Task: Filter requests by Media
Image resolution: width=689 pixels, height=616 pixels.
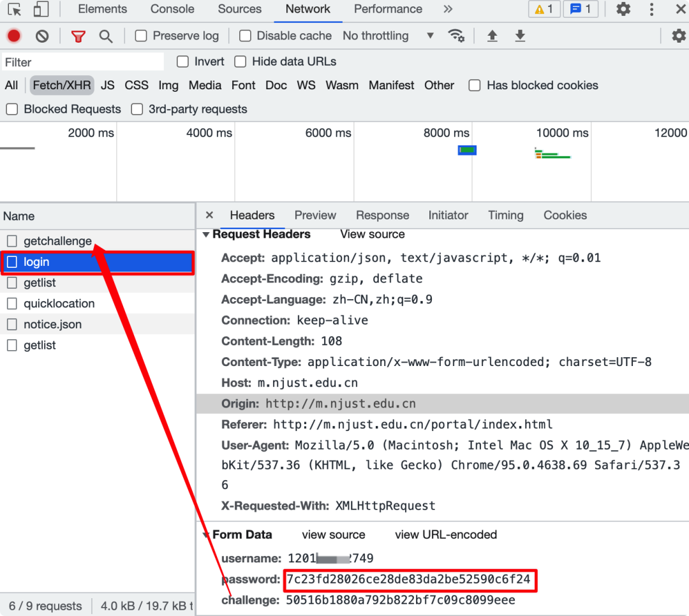Action: [x=205, y=85]
